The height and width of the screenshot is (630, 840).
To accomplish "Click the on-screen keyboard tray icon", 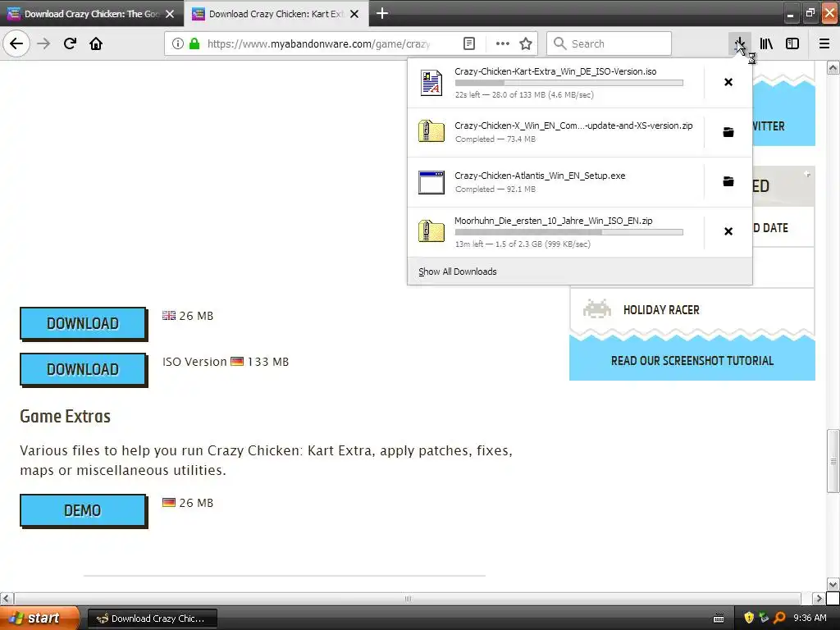I will click(719, 619).
